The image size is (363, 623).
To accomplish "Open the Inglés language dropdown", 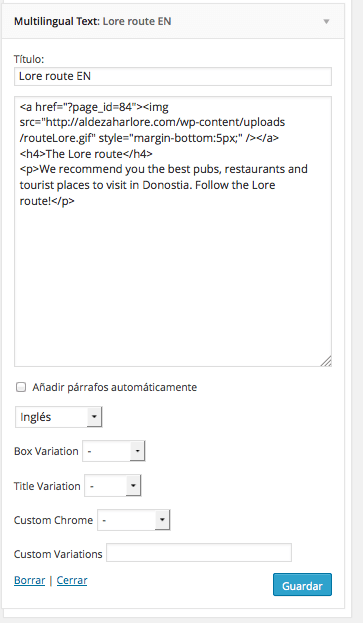I will 59,417.
